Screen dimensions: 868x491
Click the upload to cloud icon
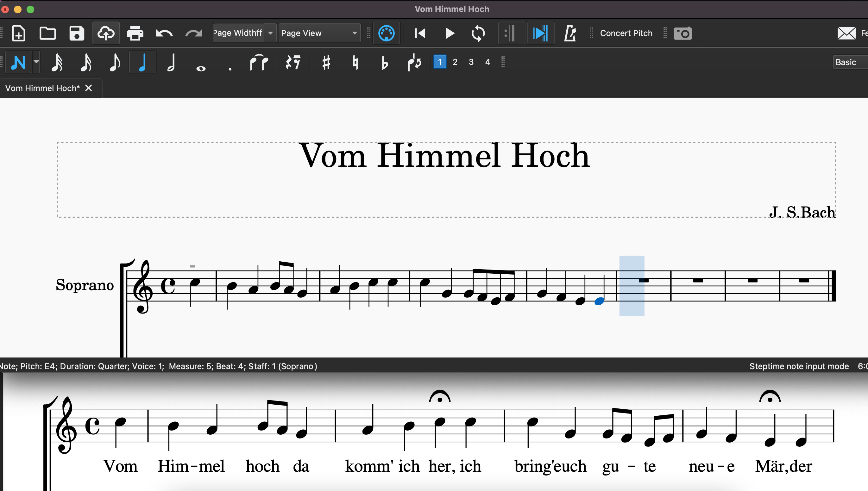(106, 33)
